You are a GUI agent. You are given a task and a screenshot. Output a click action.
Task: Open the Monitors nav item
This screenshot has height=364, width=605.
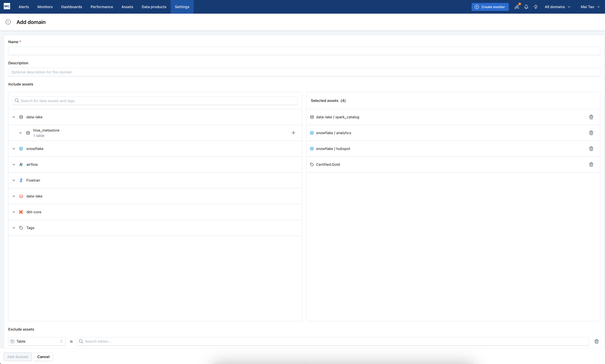pyautogui.click(x=45, y=7)
